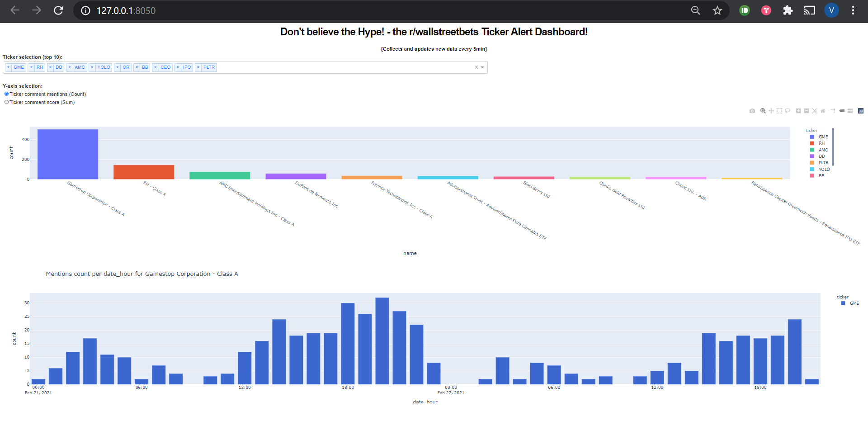Viewport: 868px width, 435px height.
Task: Remove the OR ticker tag
Action: [x=118, y=67]
